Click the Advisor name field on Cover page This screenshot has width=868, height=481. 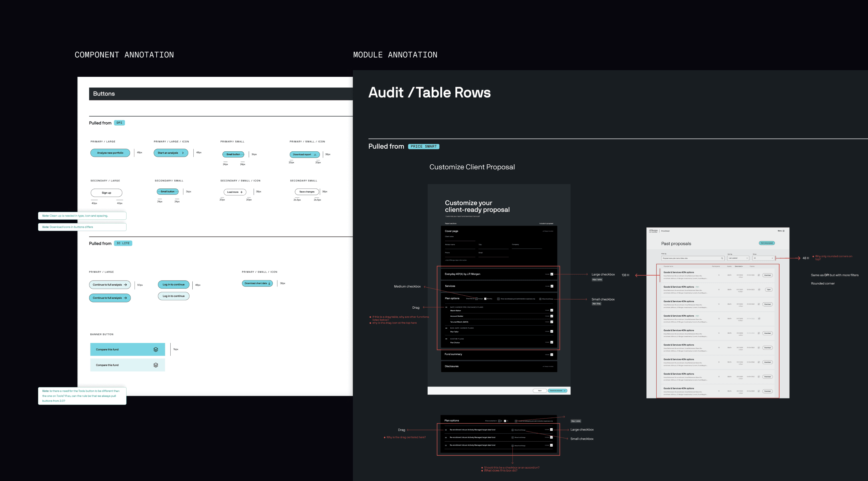click(x=460, y=247)
